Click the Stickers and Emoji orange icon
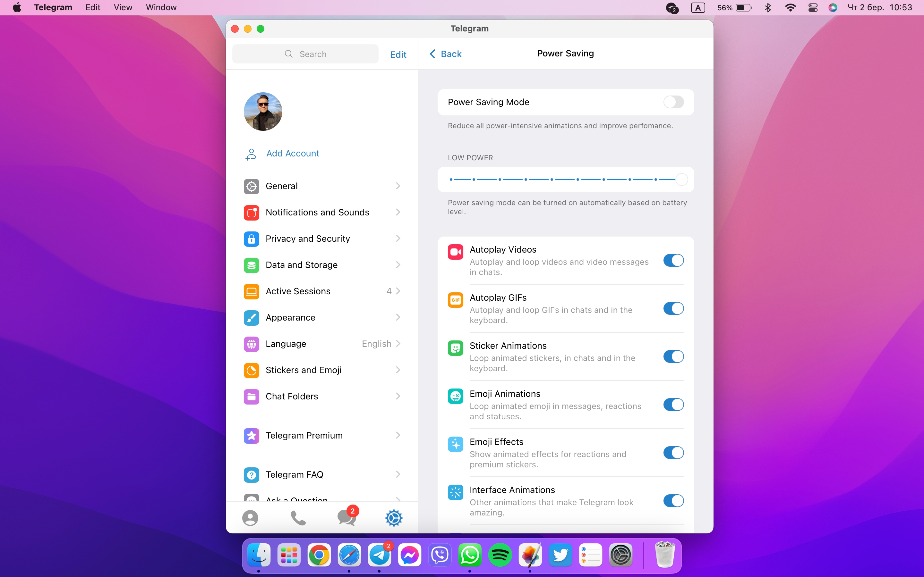The height and width of the screenshot is (577, 924). (x=251, y=370)
